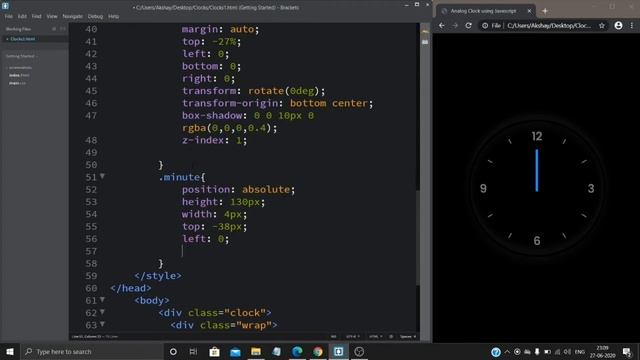Open OBS Studio from taskbar
This screenshot has height=360, width=640.
click(359, 351)
